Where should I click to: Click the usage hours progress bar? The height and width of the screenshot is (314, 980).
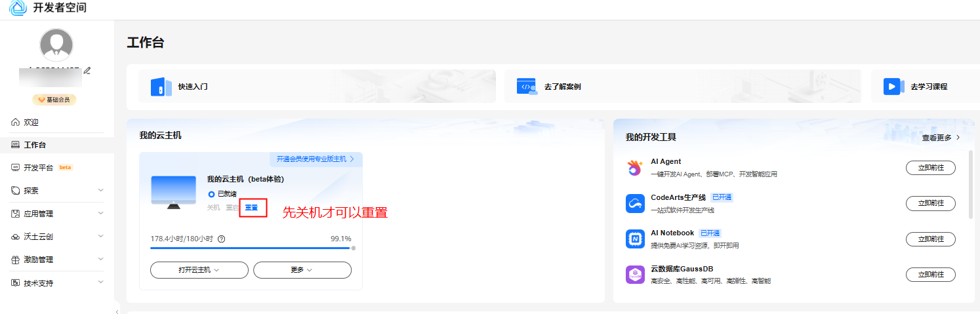(253, 248)
